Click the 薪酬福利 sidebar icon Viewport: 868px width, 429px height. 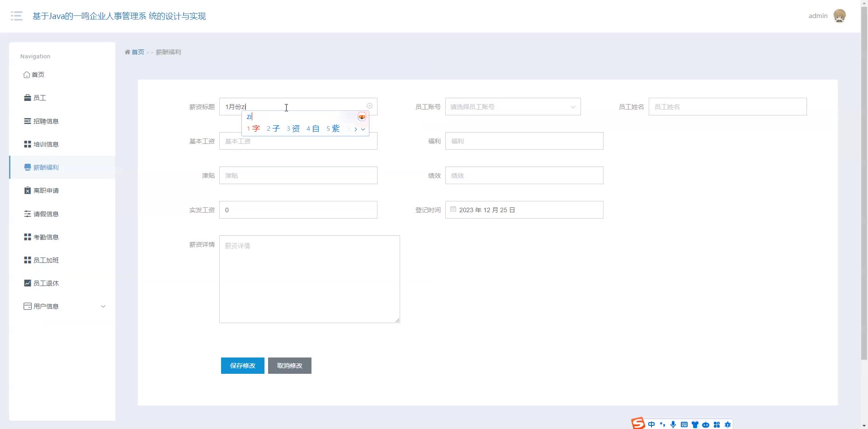pyautogui.click(x=28, y=167)
